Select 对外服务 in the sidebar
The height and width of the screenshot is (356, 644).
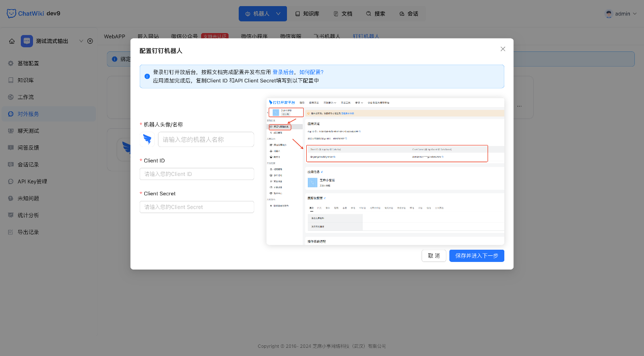[48, 114]
